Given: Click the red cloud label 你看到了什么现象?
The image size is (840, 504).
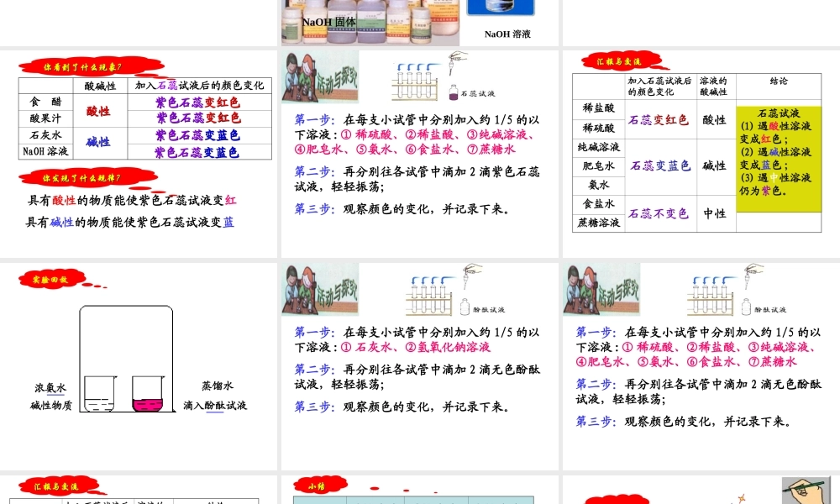Looking at the screenshot, I should (x=91, y=67).
